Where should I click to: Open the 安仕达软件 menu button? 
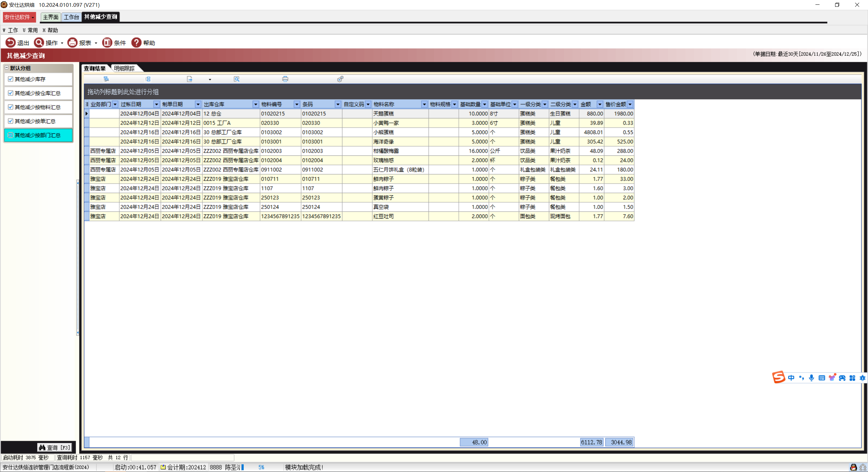(x=19, y=17)
